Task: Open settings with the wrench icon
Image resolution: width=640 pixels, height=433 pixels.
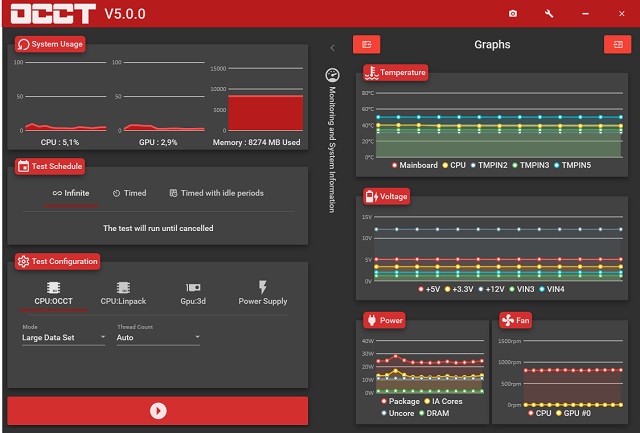Action: click(x=549, y=13)
